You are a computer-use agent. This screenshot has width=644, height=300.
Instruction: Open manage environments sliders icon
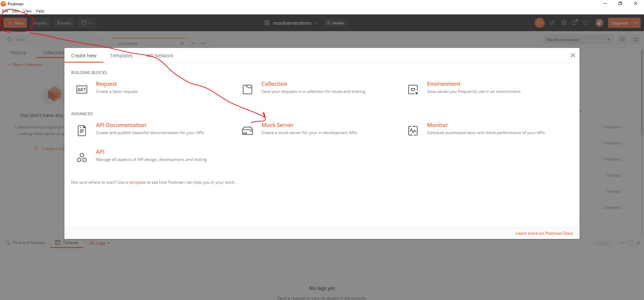[636, 40]
